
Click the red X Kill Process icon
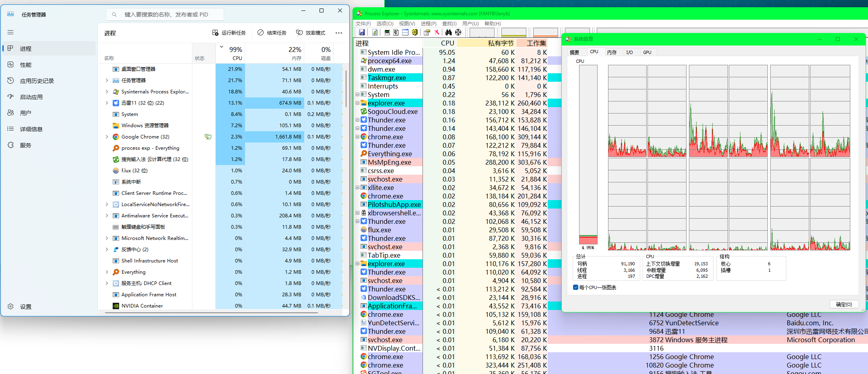pos(437,32)
